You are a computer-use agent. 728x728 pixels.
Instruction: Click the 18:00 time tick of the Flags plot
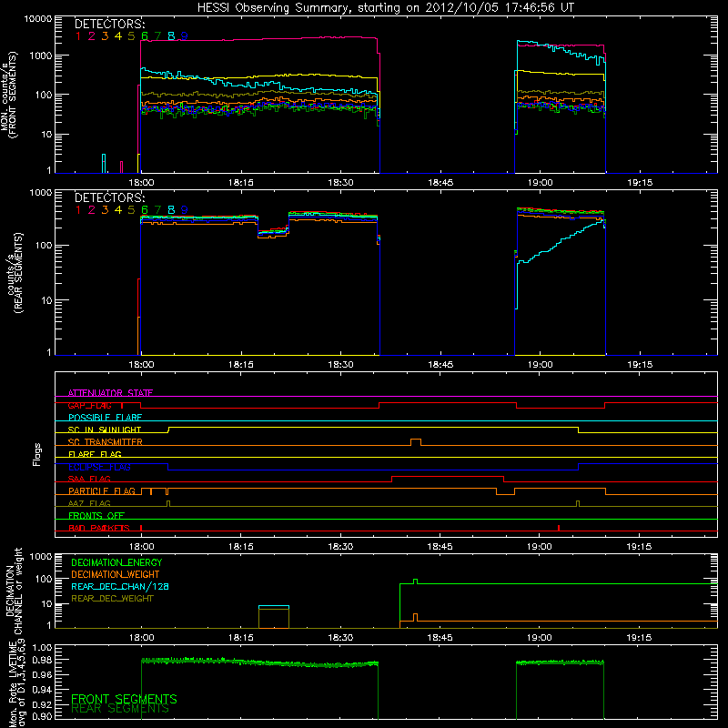(141, 547)
